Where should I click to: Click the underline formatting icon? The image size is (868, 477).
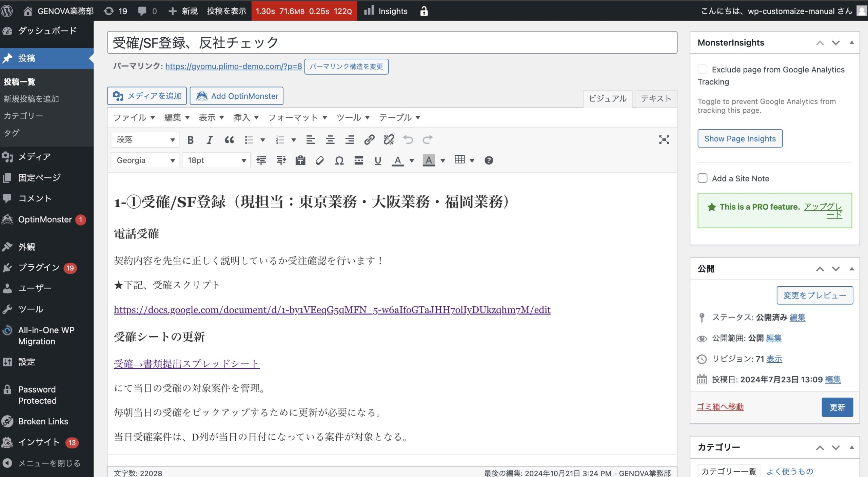(378, 160)
